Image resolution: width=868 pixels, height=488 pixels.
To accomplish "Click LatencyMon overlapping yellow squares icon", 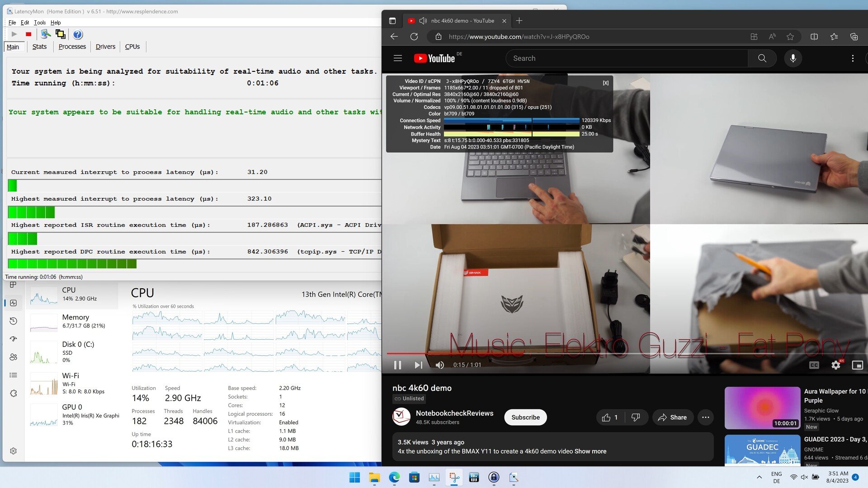I will [60, 34].
